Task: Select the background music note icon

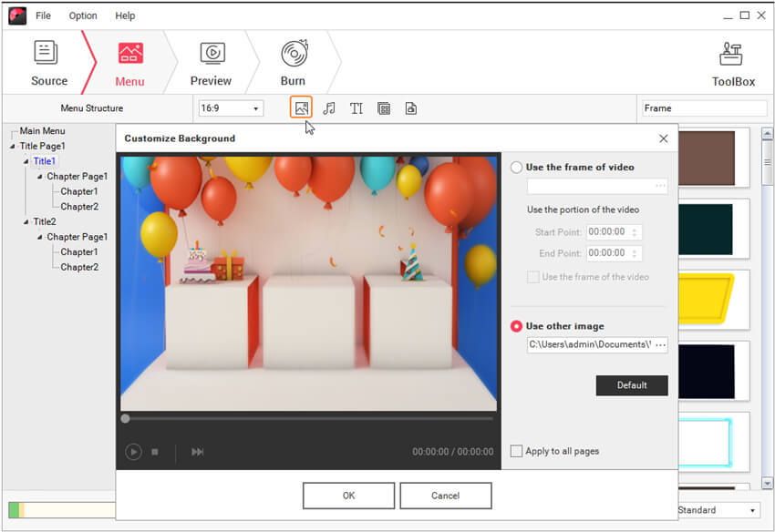Action: pyautogui.click(x=329, y=107)
